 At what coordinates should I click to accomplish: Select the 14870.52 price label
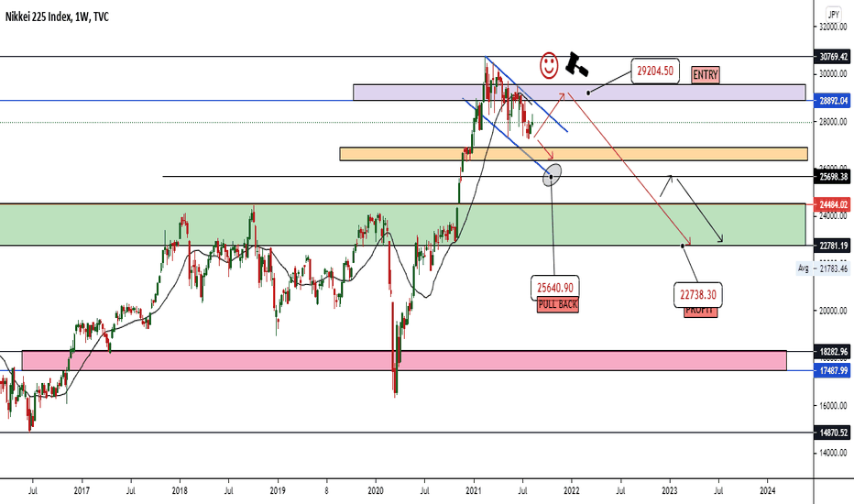pos(833,433)
